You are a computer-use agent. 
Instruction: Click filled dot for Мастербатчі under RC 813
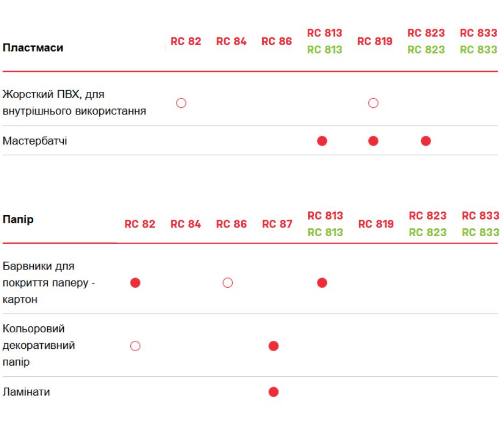[322, 141]
